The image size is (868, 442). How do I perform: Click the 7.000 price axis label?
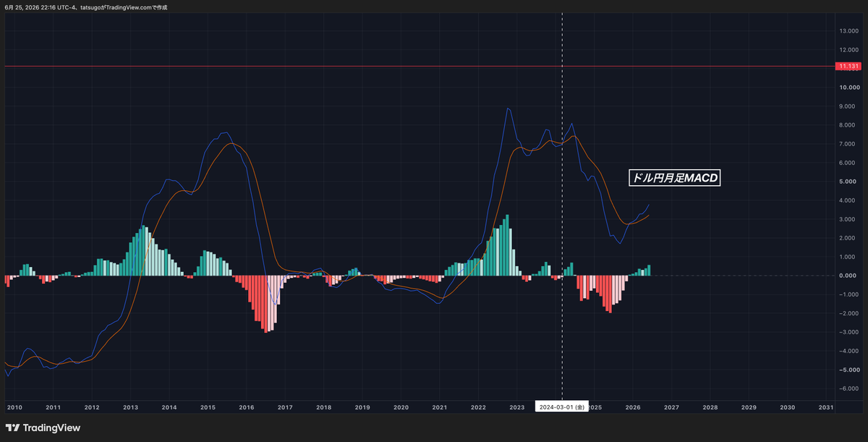tap(848, 143)
